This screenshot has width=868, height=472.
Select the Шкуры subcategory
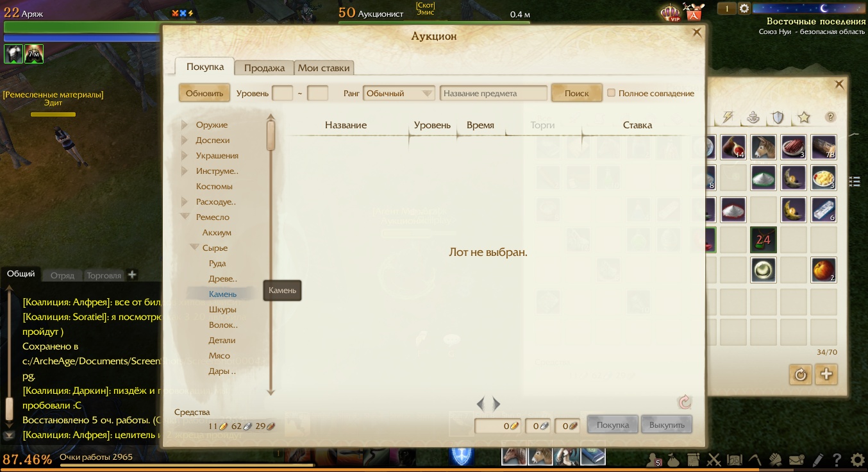tap(222, 310)
